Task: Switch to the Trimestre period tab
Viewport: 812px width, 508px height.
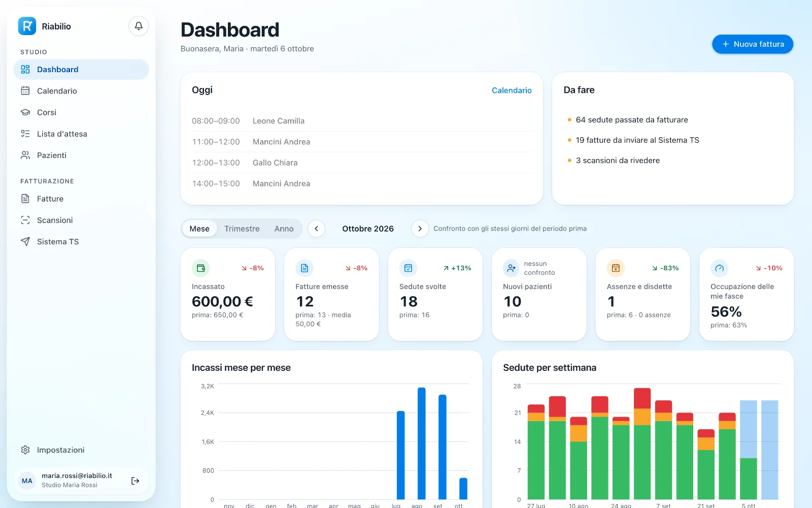Action: click(242, 229)
